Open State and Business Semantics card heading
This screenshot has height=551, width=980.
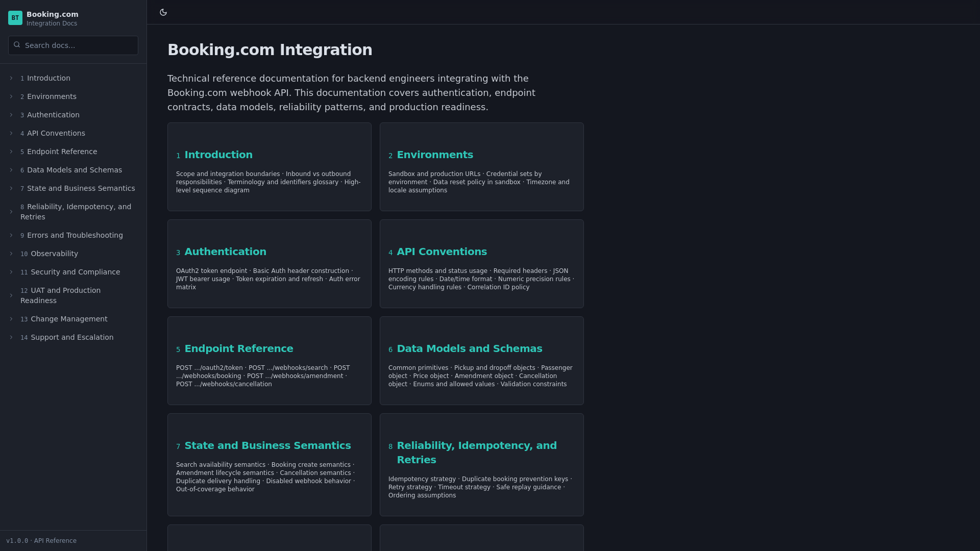pyautogui.click(x=267, y=445)
